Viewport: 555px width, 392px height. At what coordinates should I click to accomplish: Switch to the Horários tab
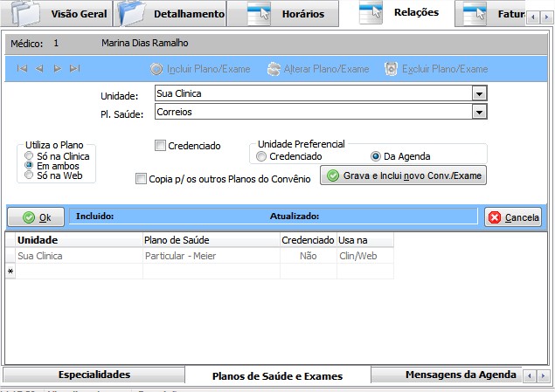(286, 14)
